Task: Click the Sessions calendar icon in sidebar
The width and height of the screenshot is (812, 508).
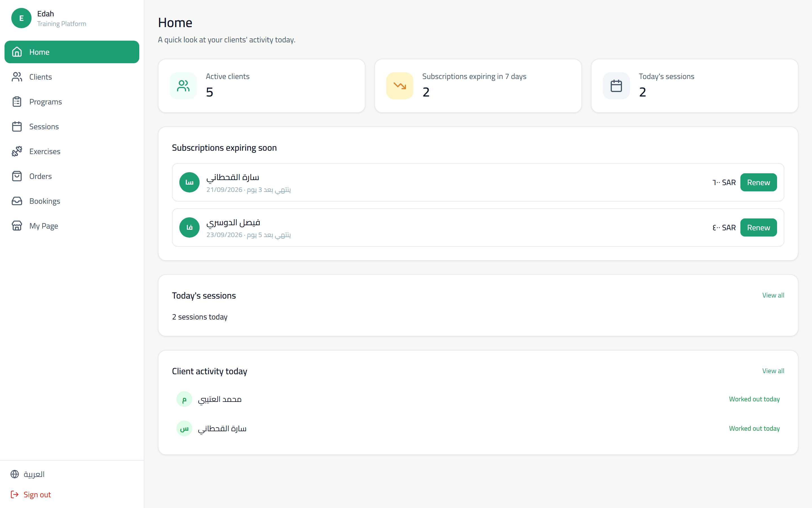Action: [x=17, y=126]
